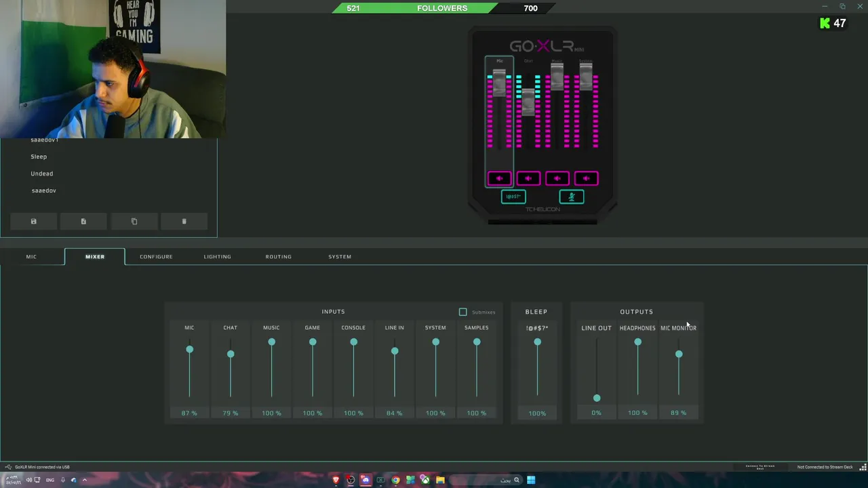Click the bleep !@#$?* button on device
The image size is (868, 488).
[513, 197]
